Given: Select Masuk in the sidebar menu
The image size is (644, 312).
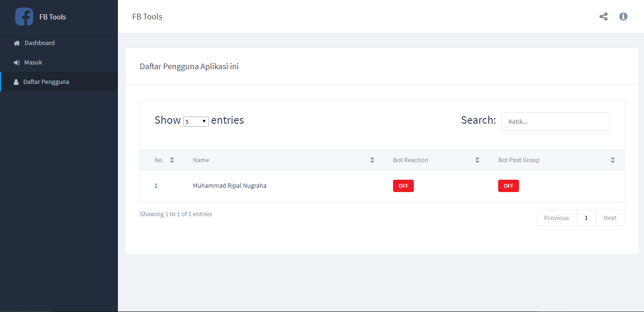Looking at the screenshot, I should 33,62.
